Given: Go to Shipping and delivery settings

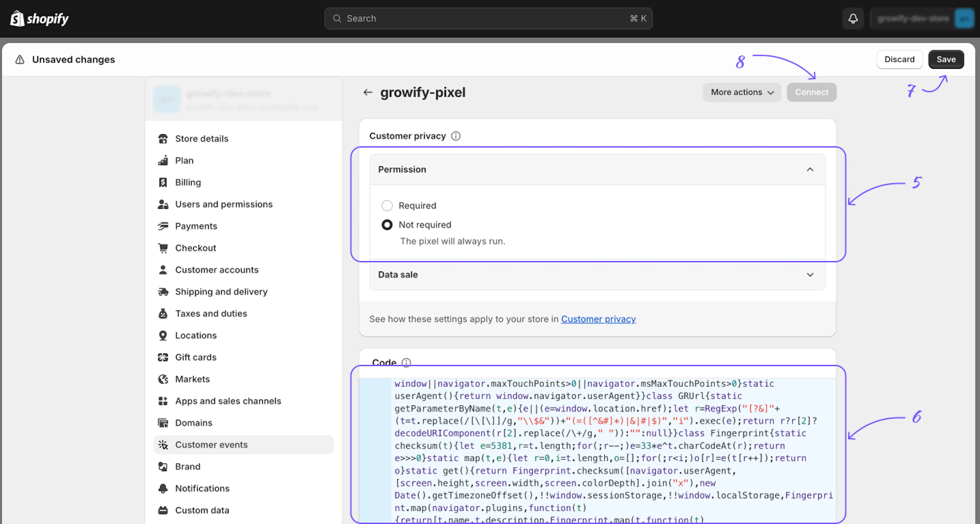Looking at the screenshot, I should pyautogui.click(x=221, y=292).
